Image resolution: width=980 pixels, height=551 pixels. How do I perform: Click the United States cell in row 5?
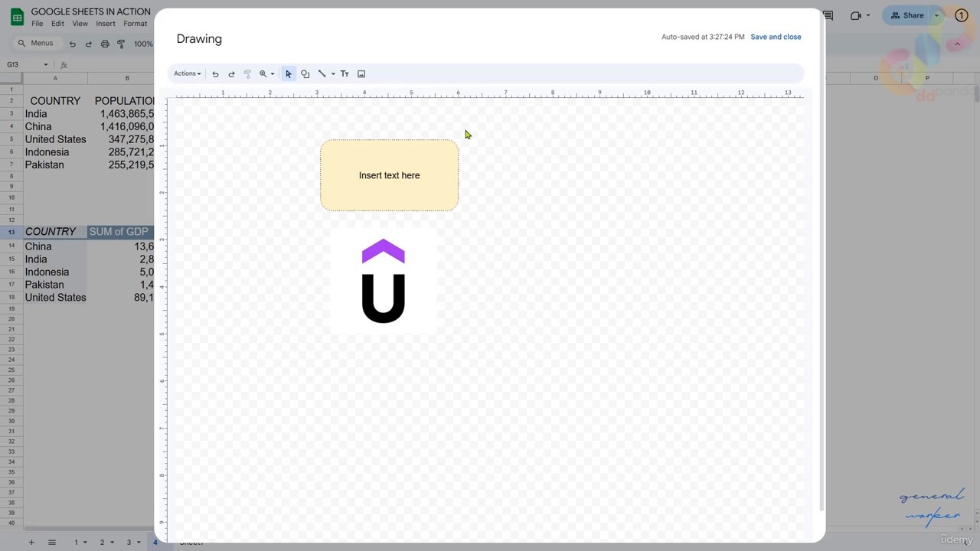[x=55, y=139]
